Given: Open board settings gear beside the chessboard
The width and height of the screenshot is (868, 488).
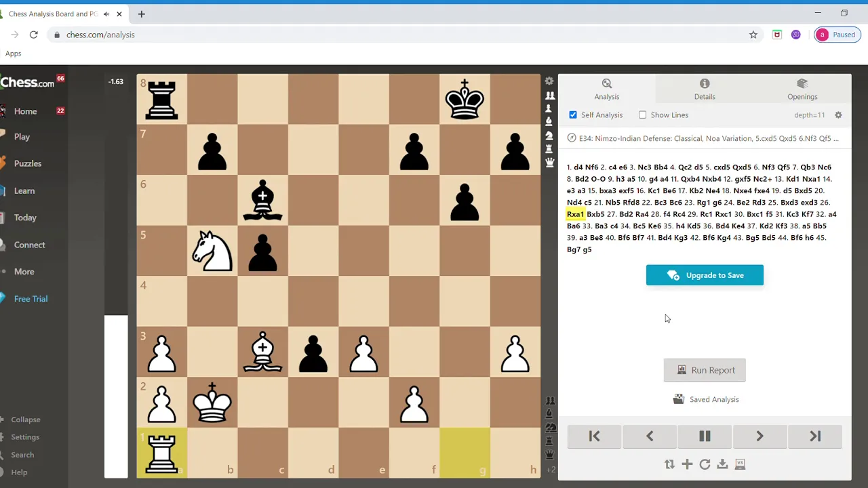Looking at the screenshot, I should tap(549, 81).
